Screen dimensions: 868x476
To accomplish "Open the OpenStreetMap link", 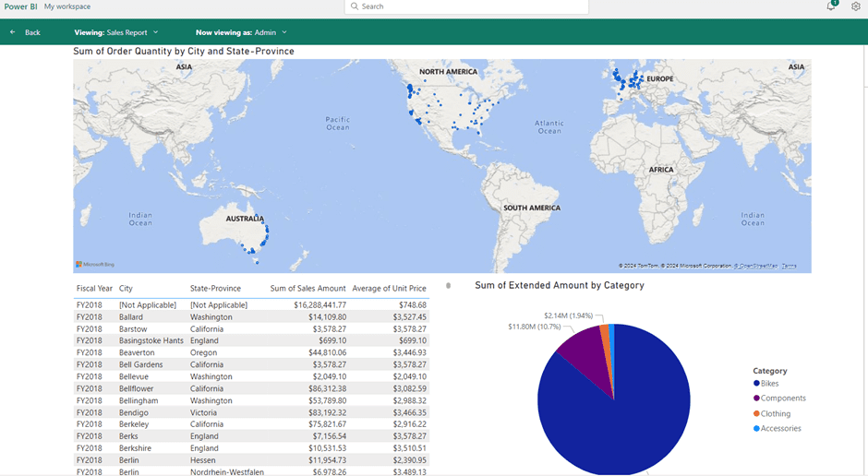I will click(755, 266).
